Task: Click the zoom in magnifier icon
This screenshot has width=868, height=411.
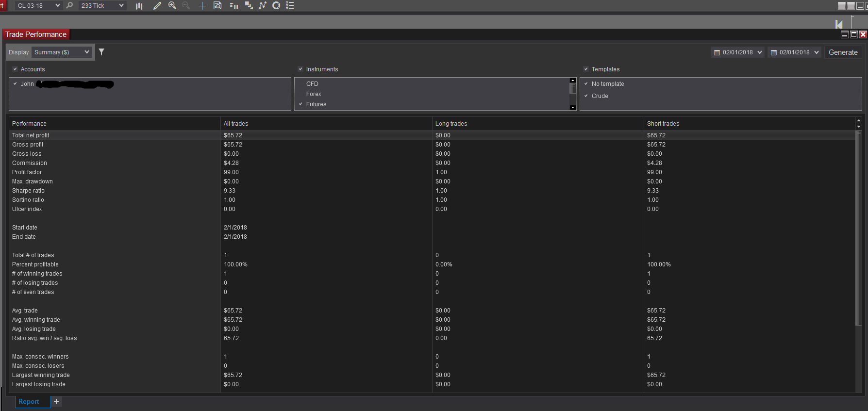Action: [172, 5]
